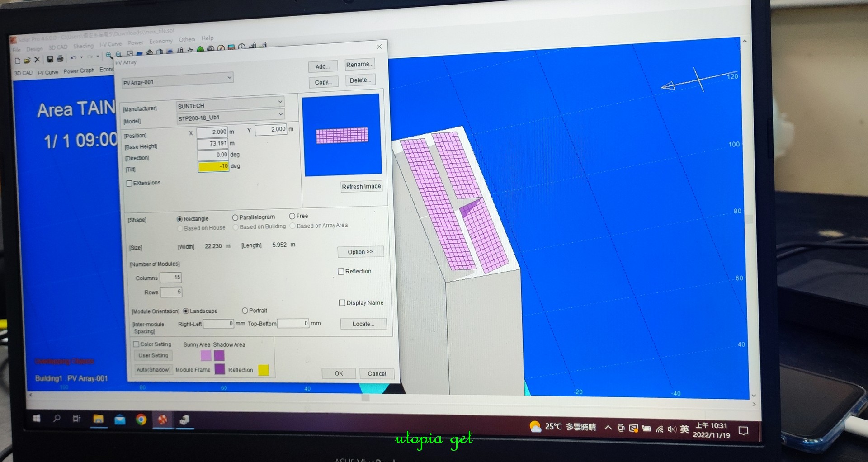The width and height of the screenshot is (868, 462).
Task: Select the Free shape option
Action: 292,216
